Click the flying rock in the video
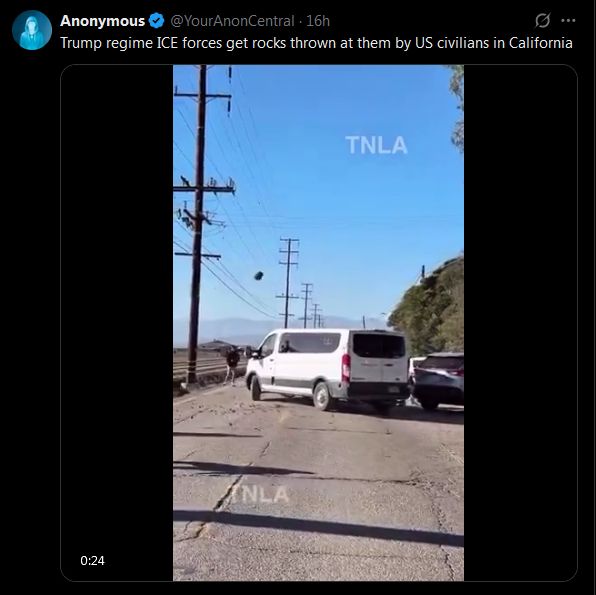596x595 pixels. coord(259,275)
